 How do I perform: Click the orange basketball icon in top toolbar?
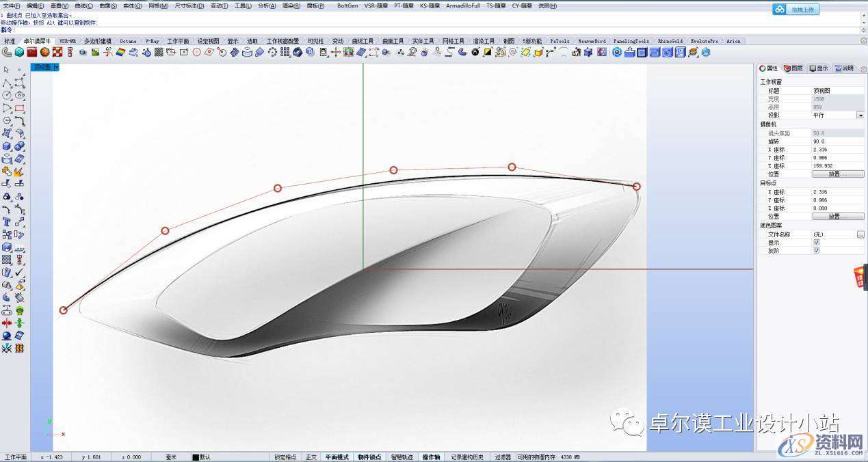pyautogui.click(x=44, y=52)
